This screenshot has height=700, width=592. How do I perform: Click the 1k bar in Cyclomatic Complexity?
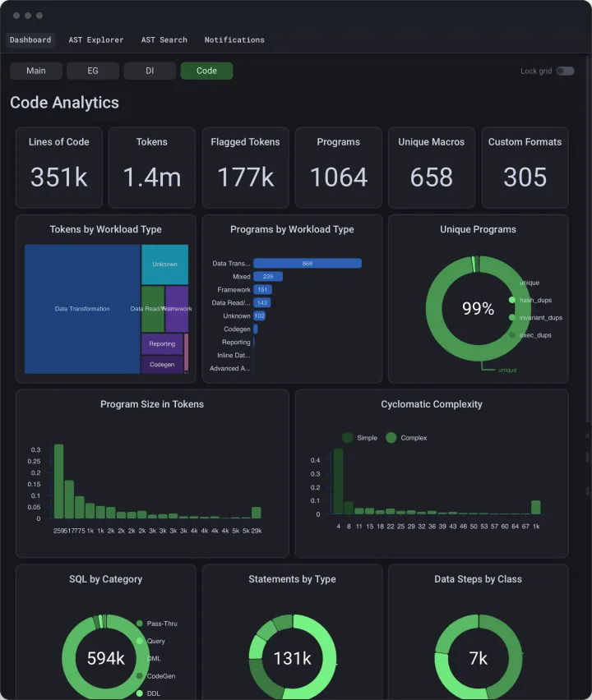tap(536, 507)
